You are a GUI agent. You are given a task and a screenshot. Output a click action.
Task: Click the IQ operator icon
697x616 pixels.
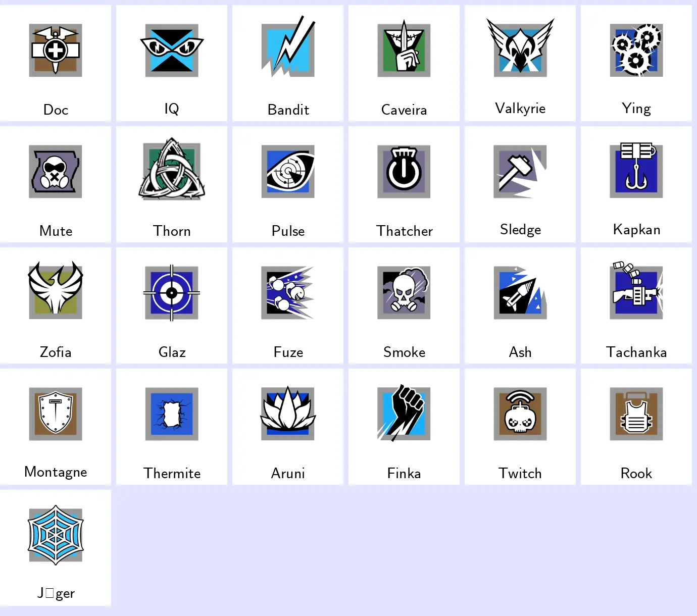[x=172, y=50]
